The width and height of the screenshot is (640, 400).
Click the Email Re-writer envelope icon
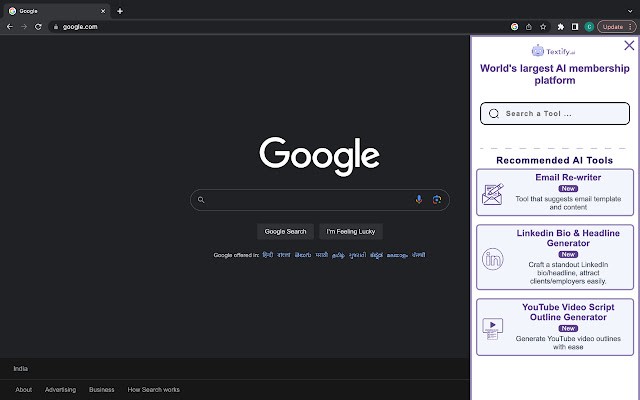click(x=493, y=194)
